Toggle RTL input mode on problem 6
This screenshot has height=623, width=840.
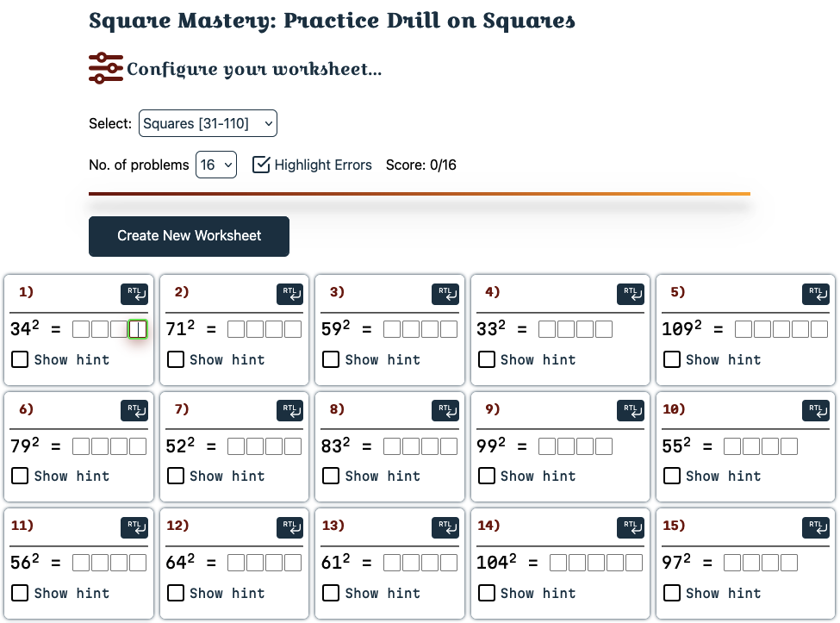(134, 410)
